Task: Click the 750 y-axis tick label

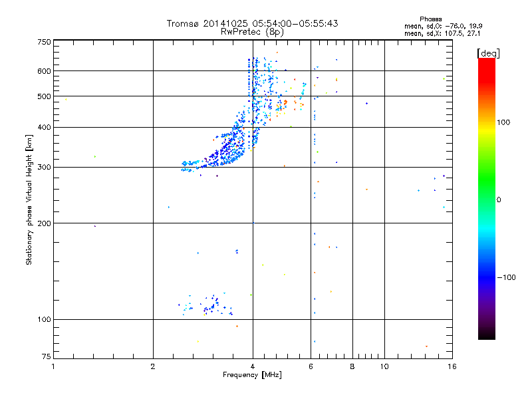Action: tap(44, 42)
